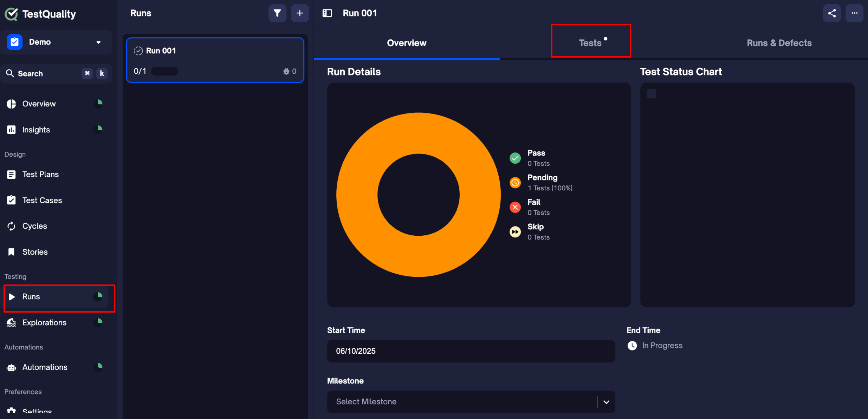Viewport: 868px width, 419px height.
Task: Click the Start Time date field
Action: (471, 351)
